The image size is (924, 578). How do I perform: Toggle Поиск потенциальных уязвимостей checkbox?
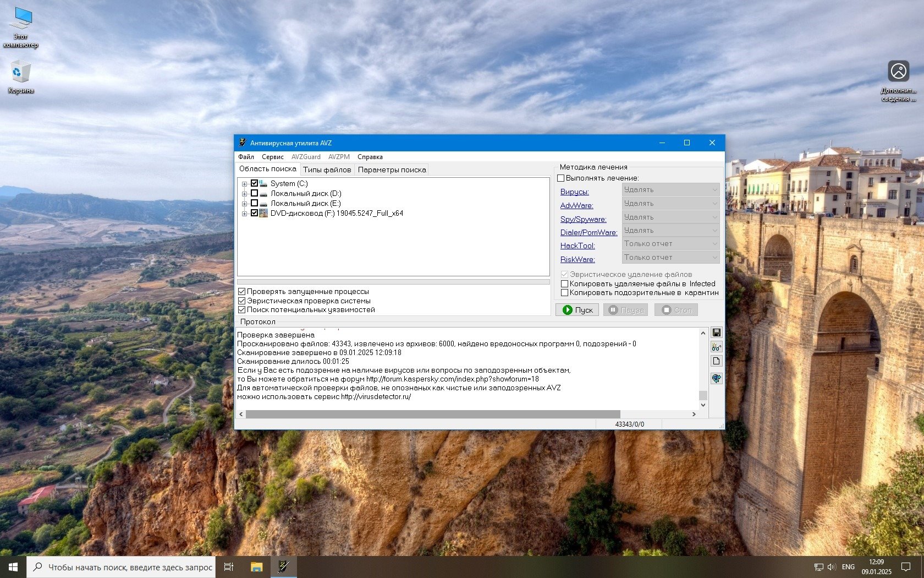point(241,310)
